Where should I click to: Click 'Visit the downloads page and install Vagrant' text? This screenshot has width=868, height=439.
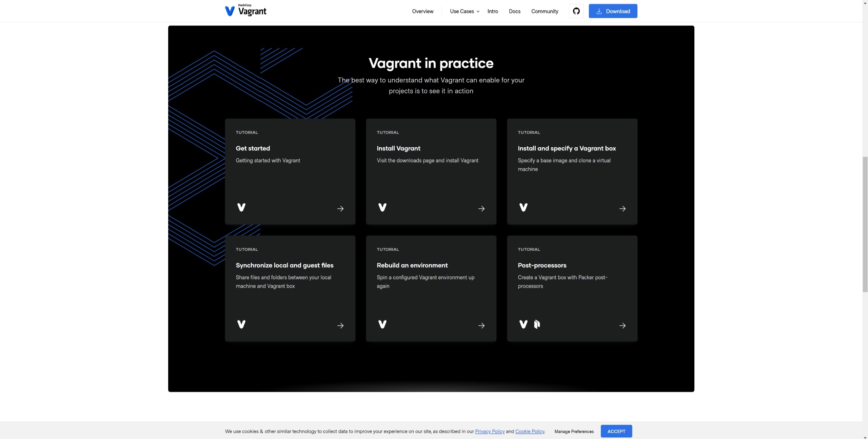tap(428, 161)
